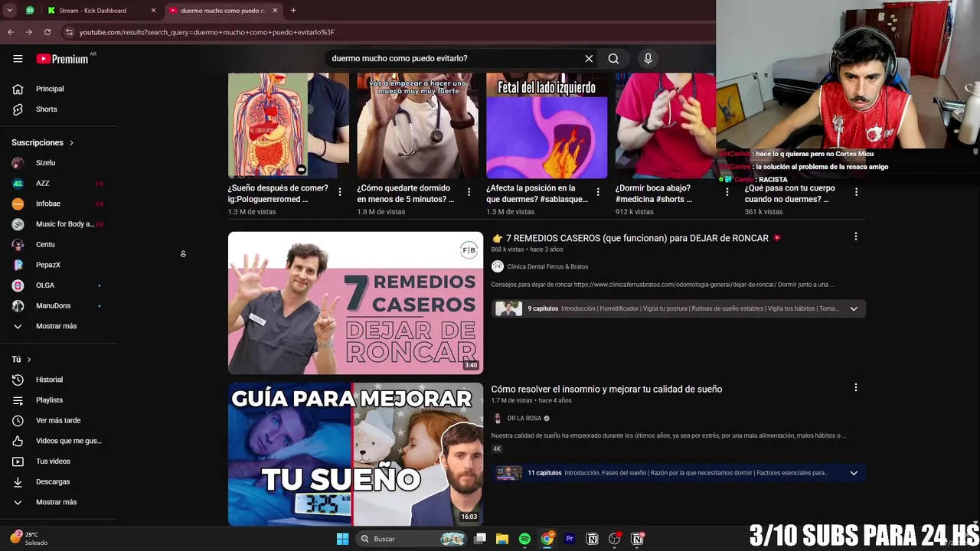Open a new browser tab with plus
The width and height of the screenshot is (980, 551).
tap(293, 11)
